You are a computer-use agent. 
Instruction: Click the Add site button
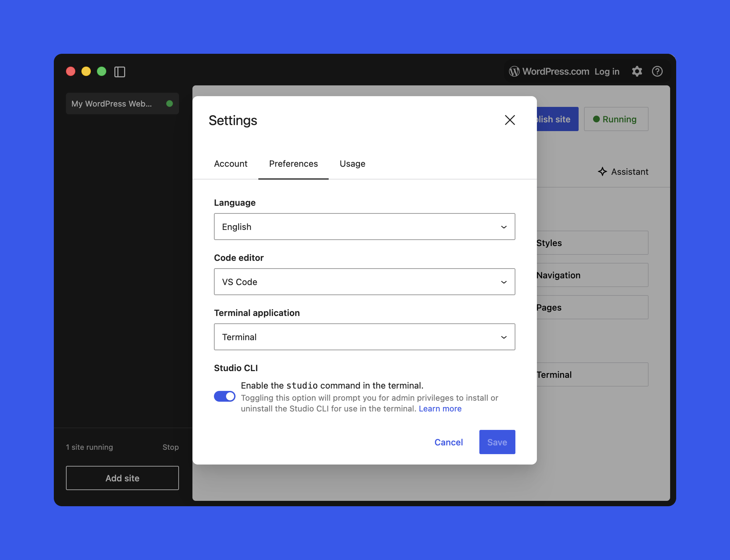pyautogui.click(x=122, y=478)
